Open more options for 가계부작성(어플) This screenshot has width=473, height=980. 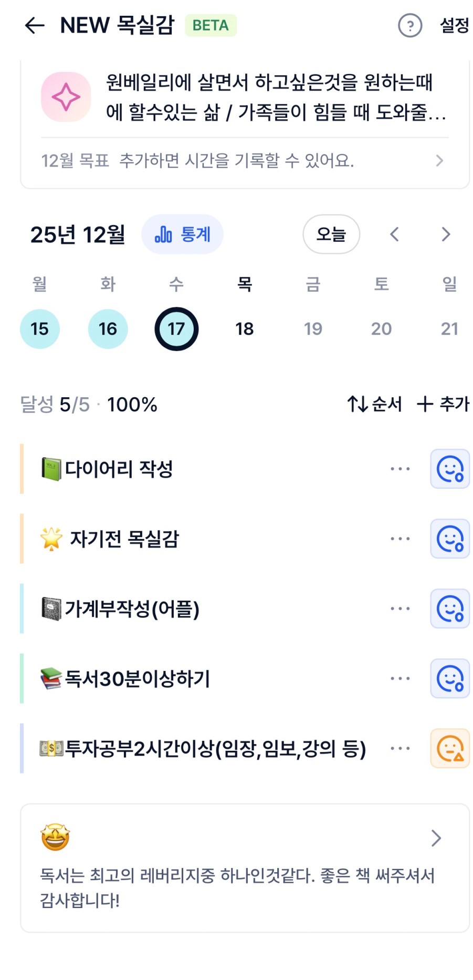pyautogui.click(x=400, y=608)
